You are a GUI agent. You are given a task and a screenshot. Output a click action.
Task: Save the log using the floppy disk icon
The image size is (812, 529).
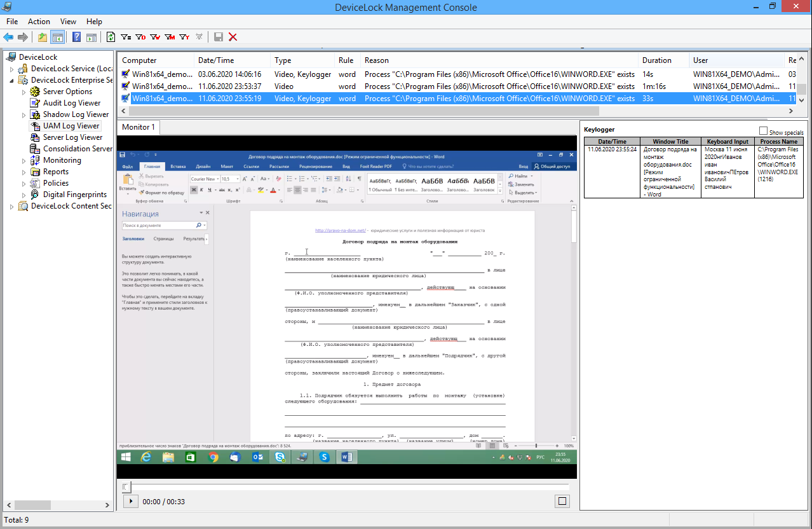tap(219, 37)
